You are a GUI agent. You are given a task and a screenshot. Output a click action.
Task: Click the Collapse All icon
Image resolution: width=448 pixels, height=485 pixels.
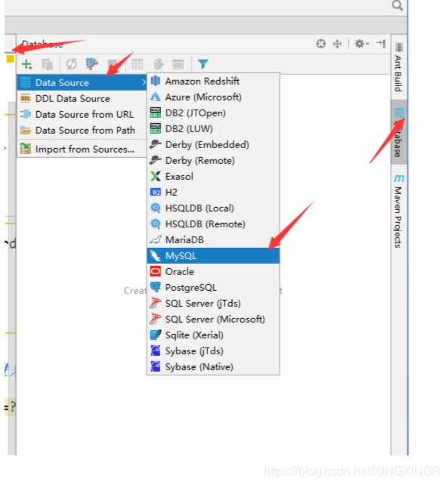[x=337, y=44]
